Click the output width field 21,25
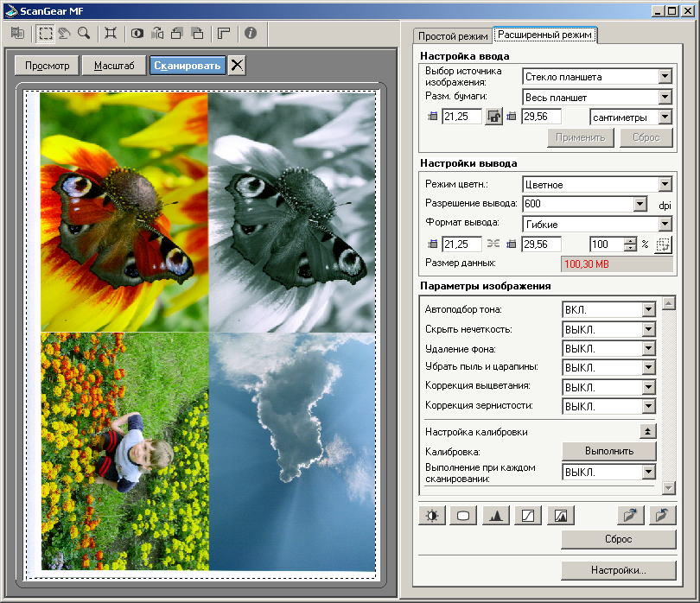 click(x=461, y=244)
